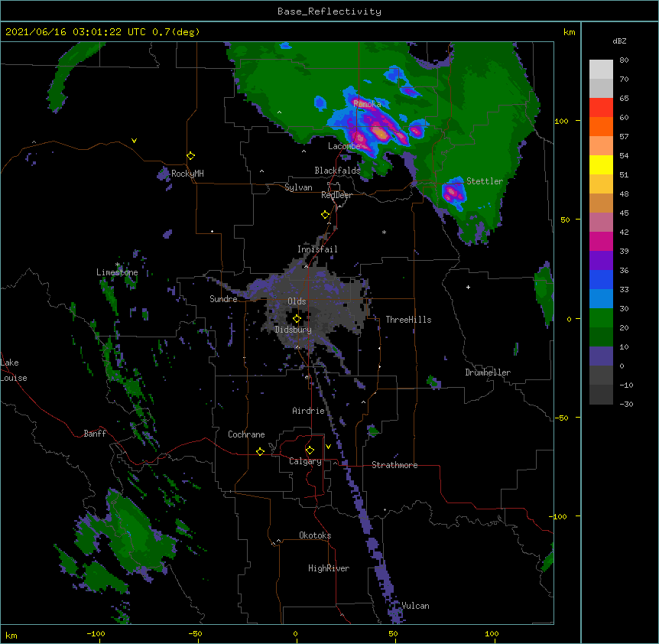
Task: Click the Sylvan label
Action: [298, 187]
